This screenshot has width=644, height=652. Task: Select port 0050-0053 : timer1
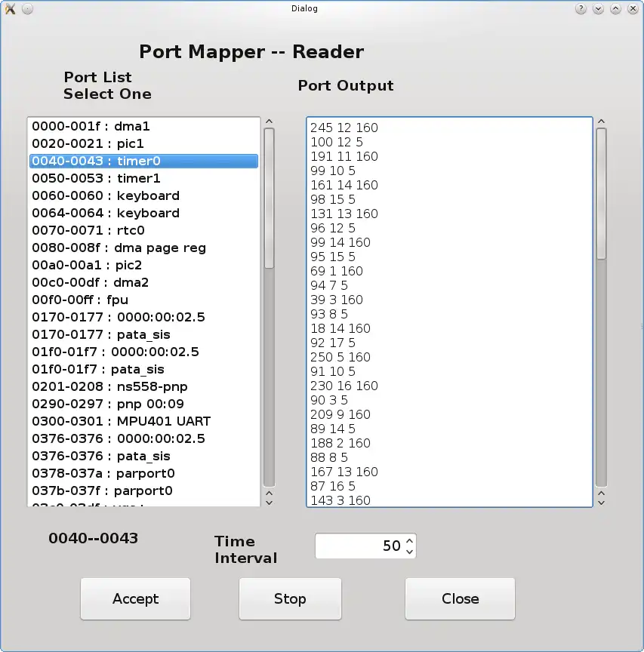143,178
